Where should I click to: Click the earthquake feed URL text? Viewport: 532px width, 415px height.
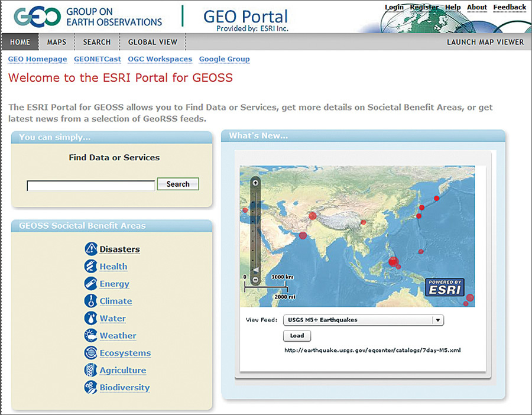pyautogui.click(x=372, y=350)
